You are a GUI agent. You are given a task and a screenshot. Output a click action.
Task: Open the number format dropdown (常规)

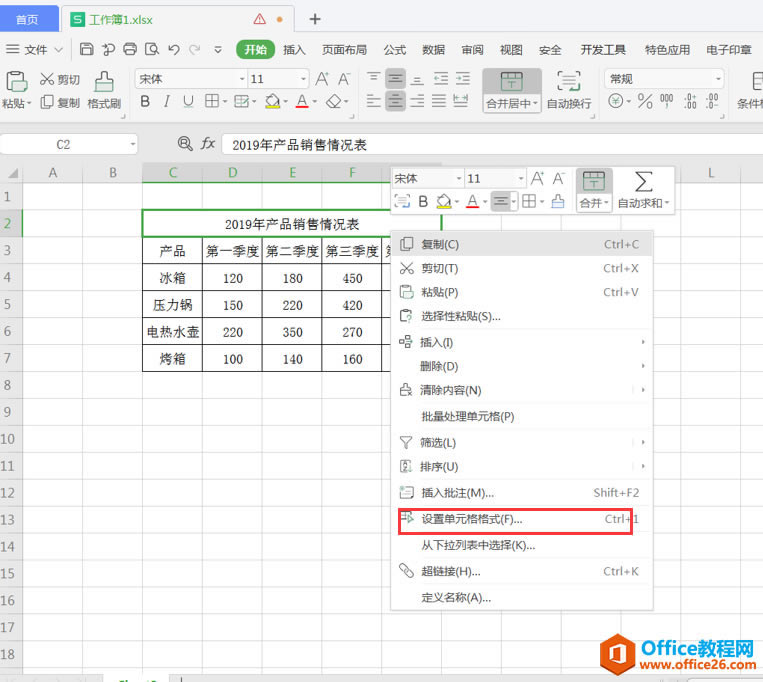click(x=718, y=79)
